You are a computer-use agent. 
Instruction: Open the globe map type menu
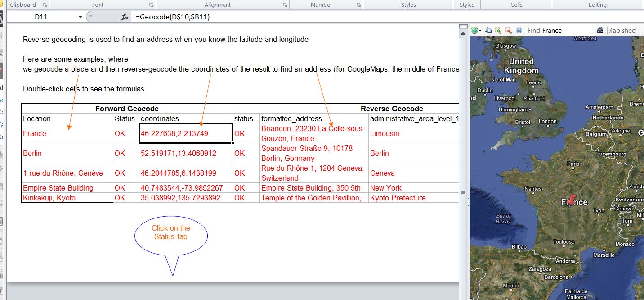tap(476, 31)
